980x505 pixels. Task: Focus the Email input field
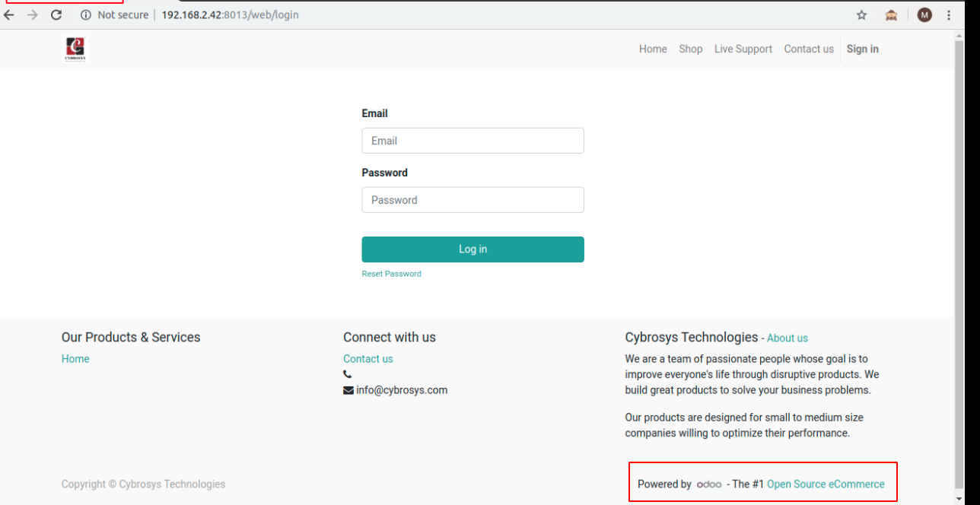[x=473, y=141]
